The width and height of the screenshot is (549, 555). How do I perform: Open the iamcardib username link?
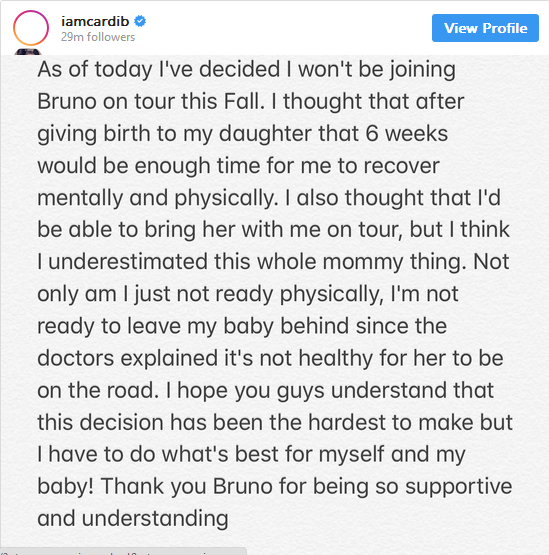(95, 21)
